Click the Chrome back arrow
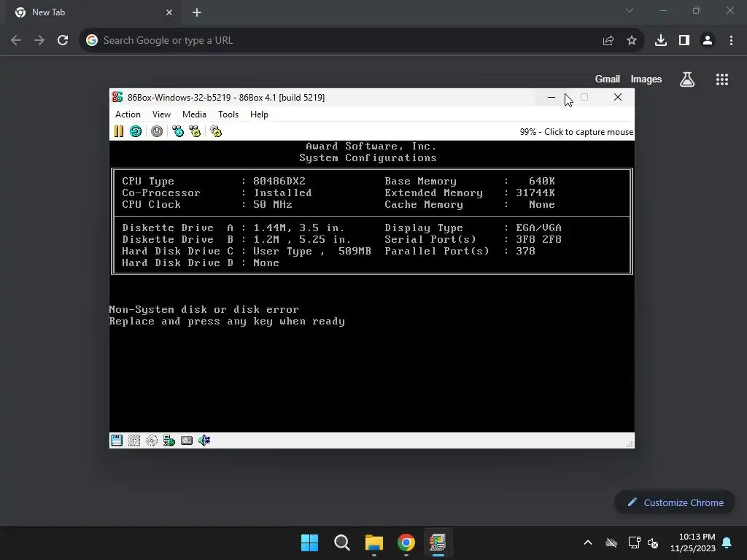The height and width of the screenshot is (560, 747). tap(16, 41)
